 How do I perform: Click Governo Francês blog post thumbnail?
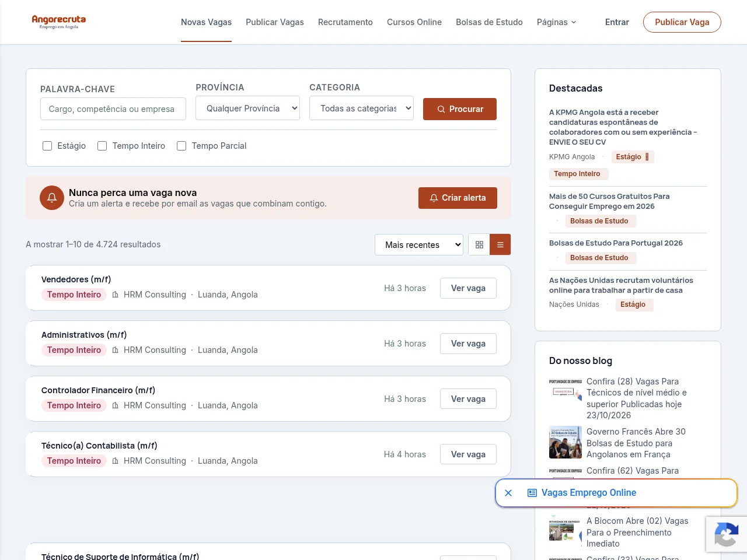pyautogui.click(x=566, y=442)
